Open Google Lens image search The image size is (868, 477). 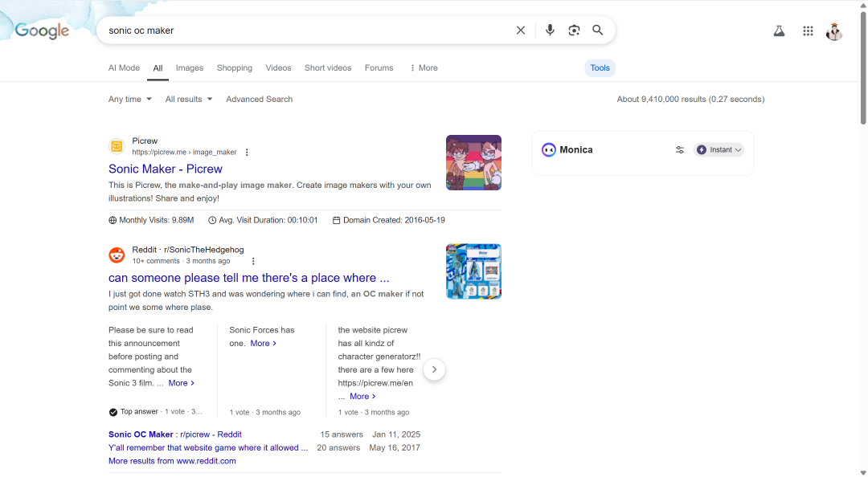574,31
